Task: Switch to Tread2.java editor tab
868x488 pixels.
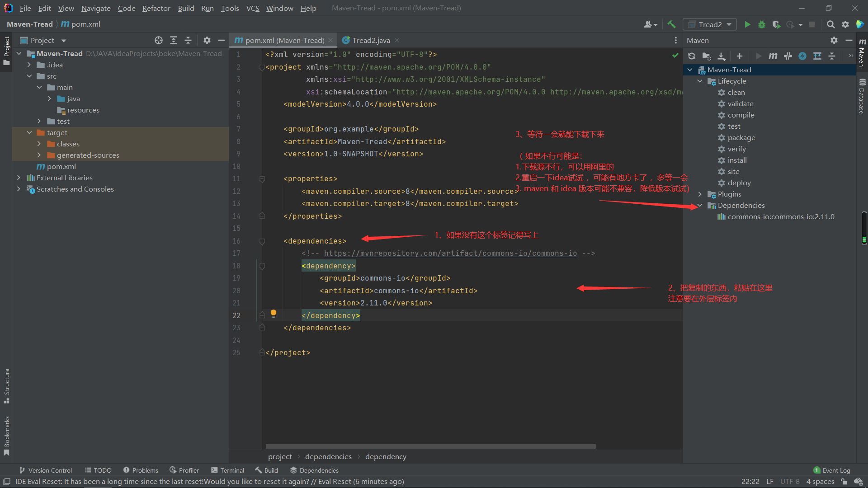Action: tap(371, 40)
